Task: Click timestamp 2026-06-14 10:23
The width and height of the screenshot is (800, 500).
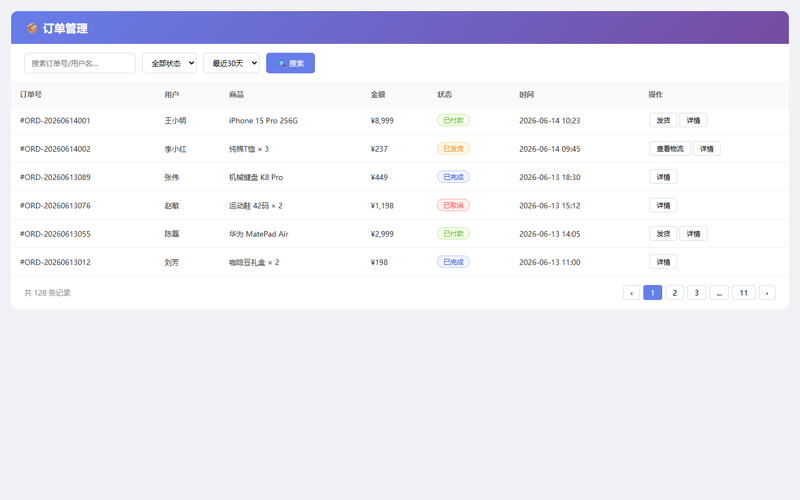Action: click(549, 120)
